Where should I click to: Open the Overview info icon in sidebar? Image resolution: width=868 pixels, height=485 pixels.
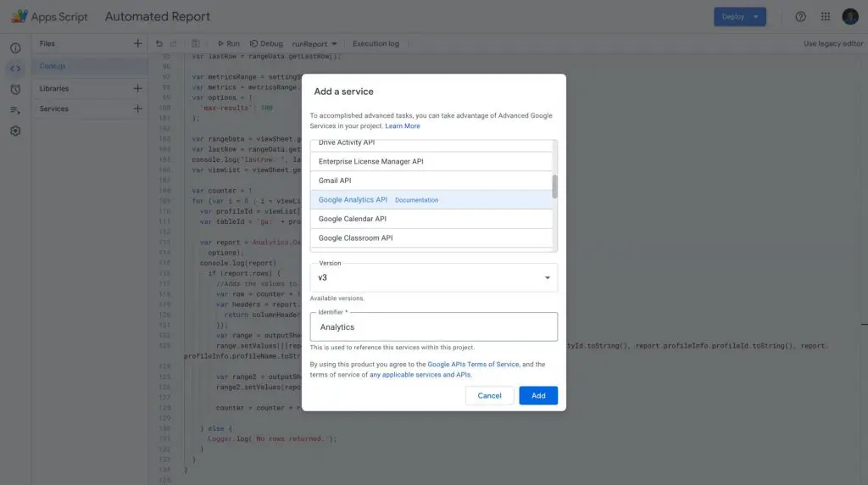(15, 48)
